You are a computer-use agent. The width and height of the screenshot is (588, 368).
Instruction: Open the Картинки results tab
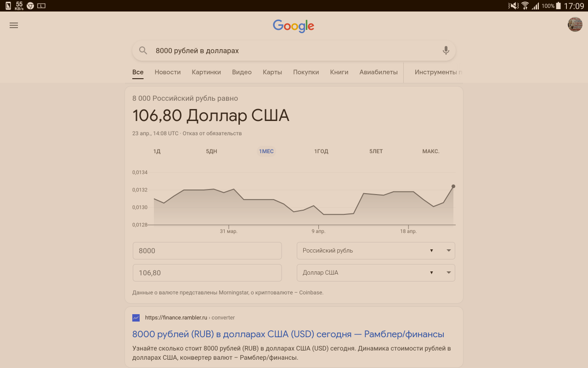(x=206, y=72)
